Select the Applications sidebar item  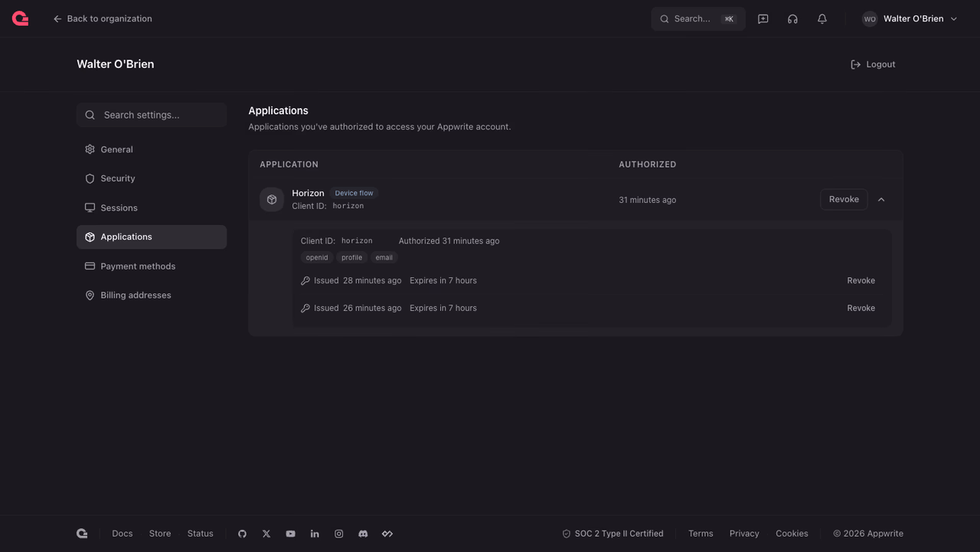coord(152,237)
